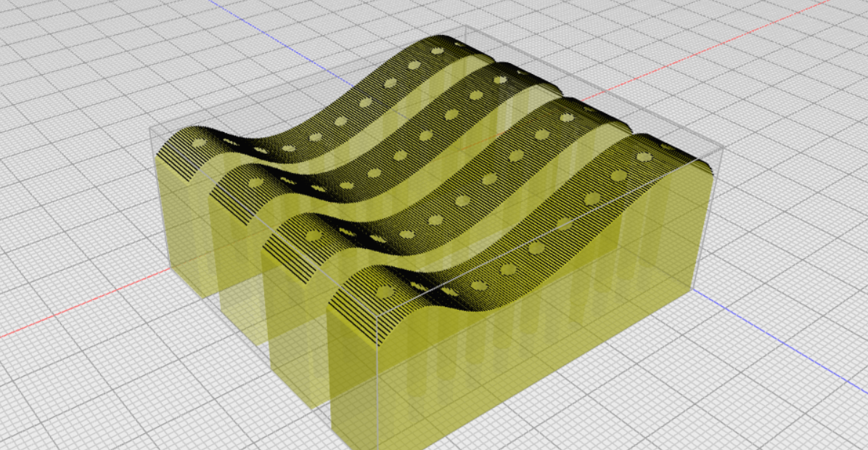Select the left top corner of the bounding box
The image size is (868, 450).
(150, 128)
